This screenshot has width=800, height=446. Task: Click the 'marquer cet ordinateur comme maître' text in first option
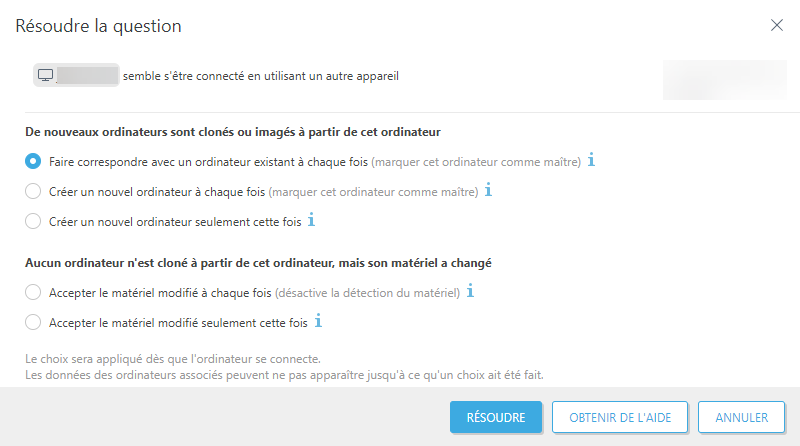coord(476,161)
